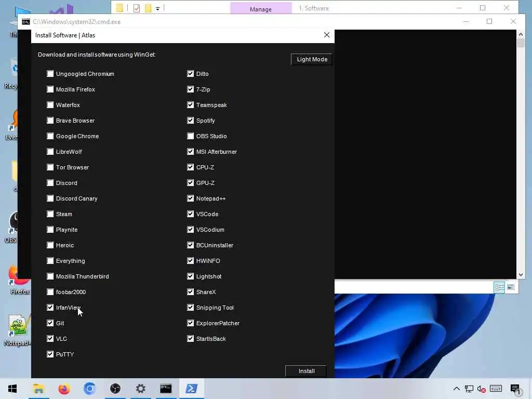The width and height of the screenshot is (532, 399).
Task: Open the Windows Start menu
Action: [12, 389]
